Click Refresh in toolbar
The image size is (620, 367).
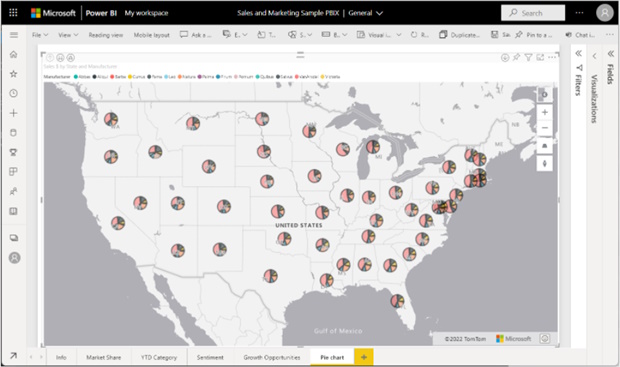tap(419, 35)
